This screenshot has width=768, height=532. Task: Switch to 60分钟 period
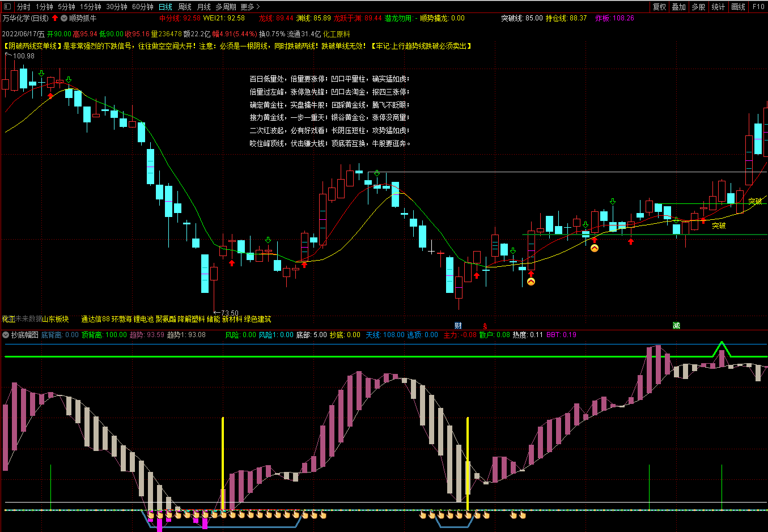143,7
